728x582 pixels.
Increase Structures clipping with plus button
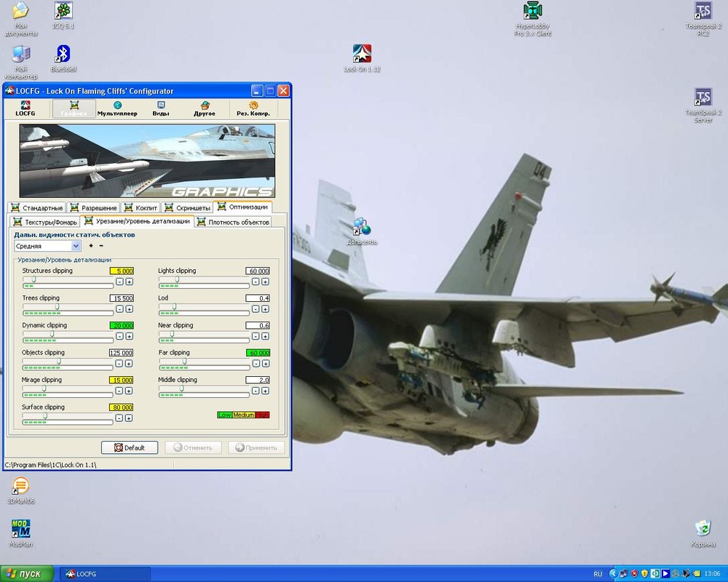(129, 282)
